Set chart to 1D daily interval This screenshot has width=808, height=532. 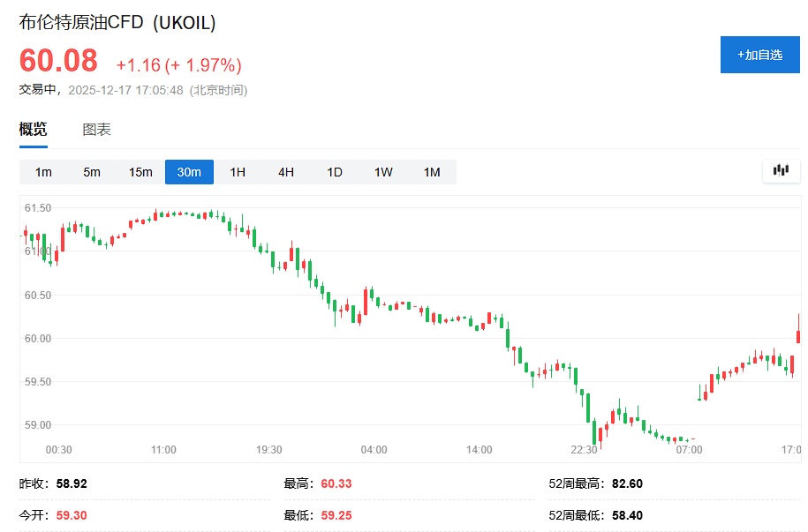[335, 172]
